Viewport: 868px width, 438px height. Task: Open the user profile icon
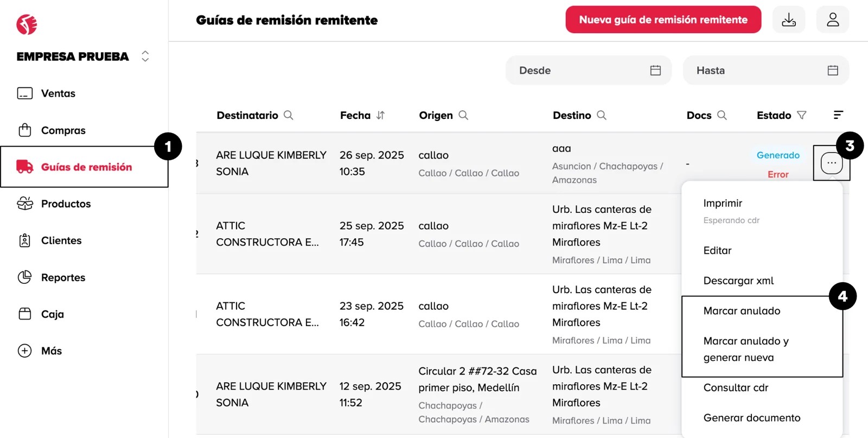(833, 20)
